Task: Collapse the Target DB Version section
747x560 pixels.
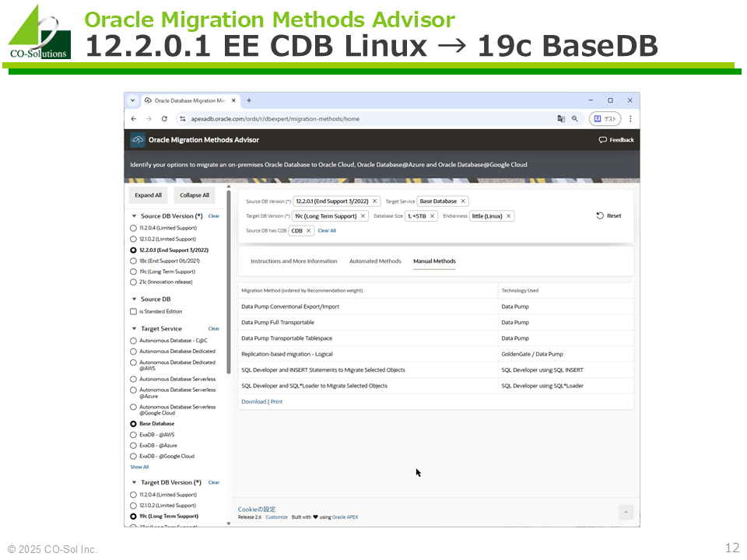Action: tap(135, 482)
